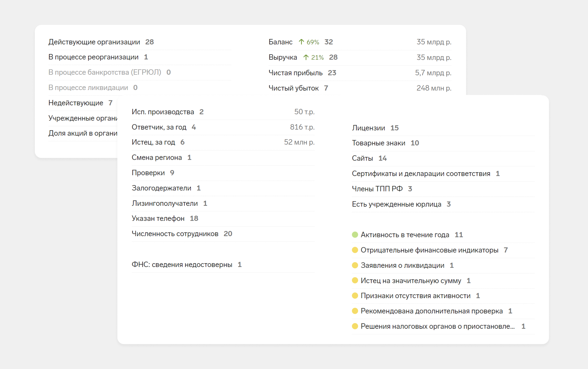Select Члены ТПП РФ row
588x369 pixels.
point(443,189)
